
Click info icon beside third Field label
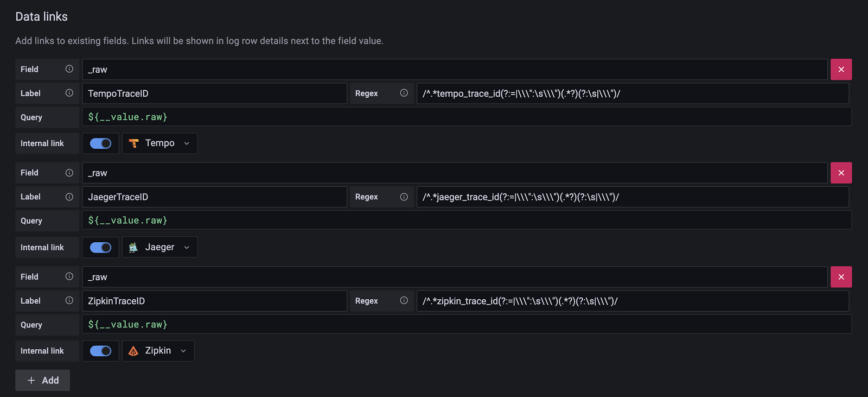(69, 276)
